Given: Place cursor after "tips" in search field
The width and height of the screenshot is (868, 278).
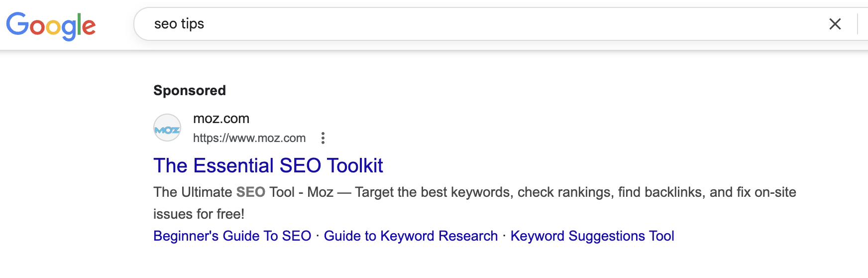Looking at the screenshot, I should (x=205, y=24).
